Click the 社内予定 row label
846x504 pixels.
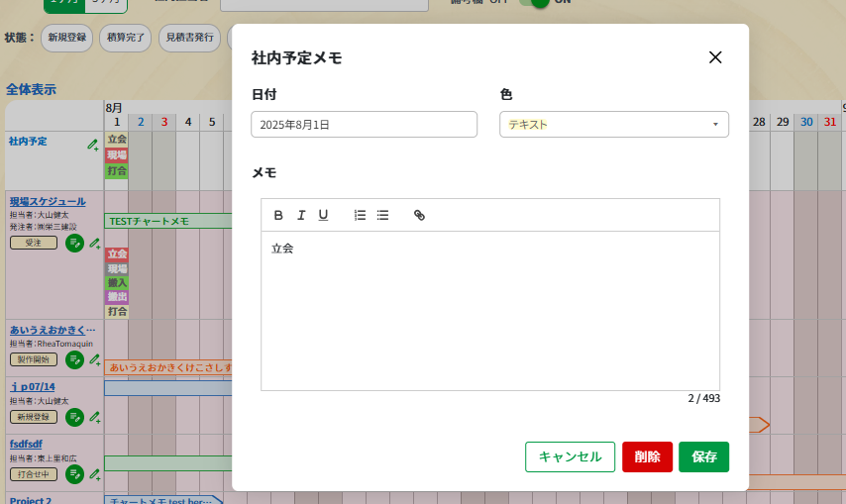28,142
